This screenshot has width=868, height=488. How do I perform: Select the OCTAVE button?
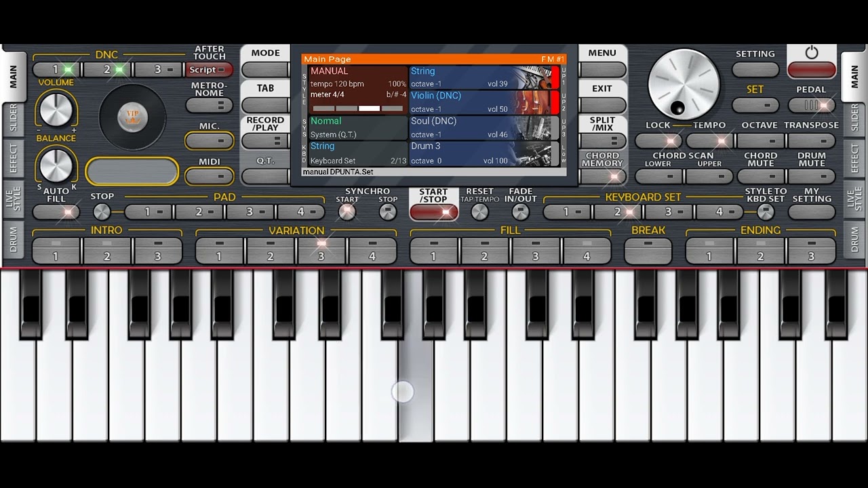click(x=760, y=141)
